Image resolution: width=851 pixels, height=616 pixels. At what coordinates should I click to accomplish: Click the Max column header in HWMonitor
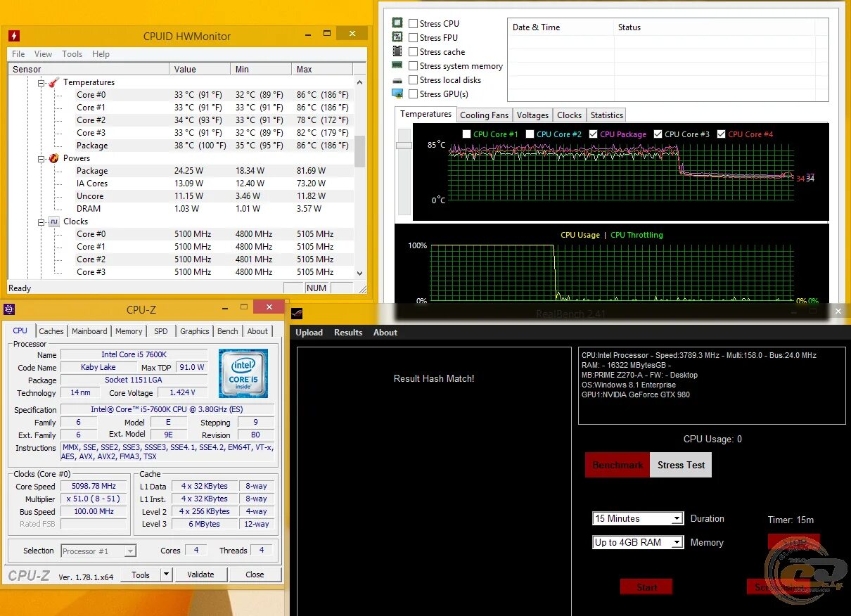[321, 69]
